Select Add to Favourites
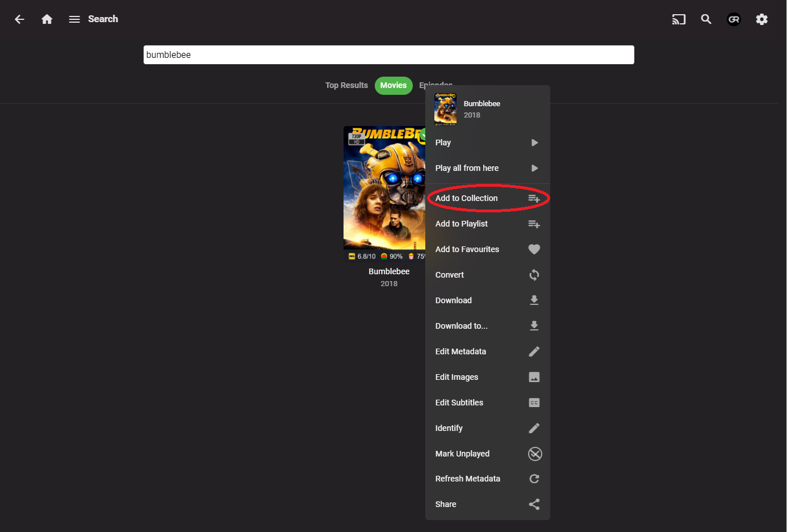Screen dimensions: 787x532 pos(488,249)
